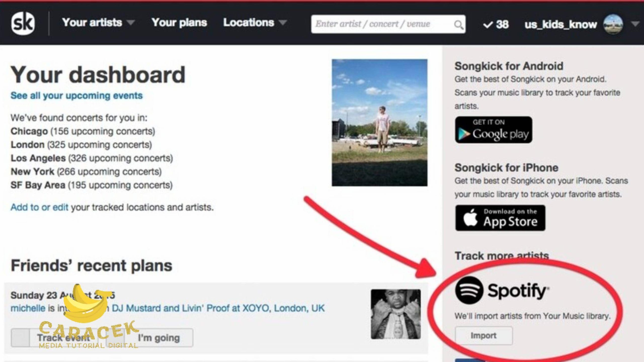The image size is (644, 362).
Task: Click the Add to or edit link
Action: [39, 207]
